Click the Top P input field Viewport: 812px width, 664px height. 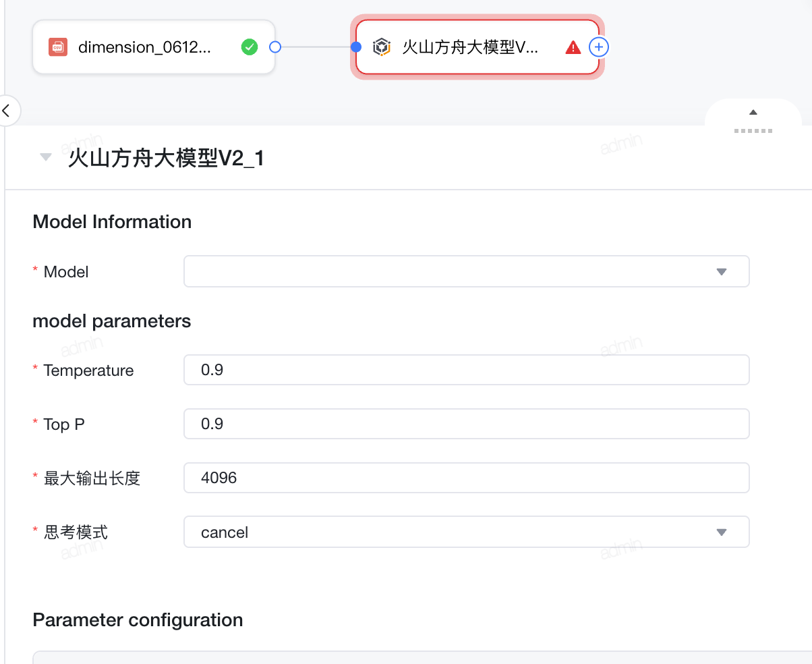466,424
